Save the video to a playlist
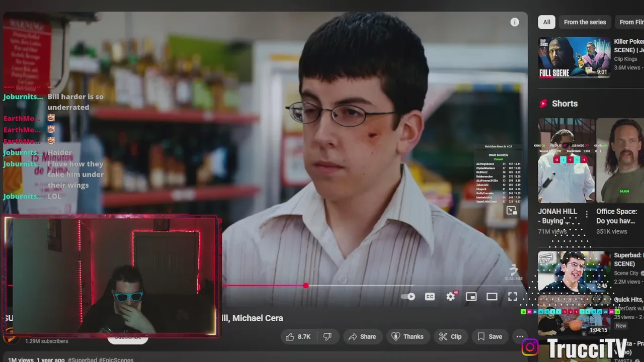 (490, 337)
